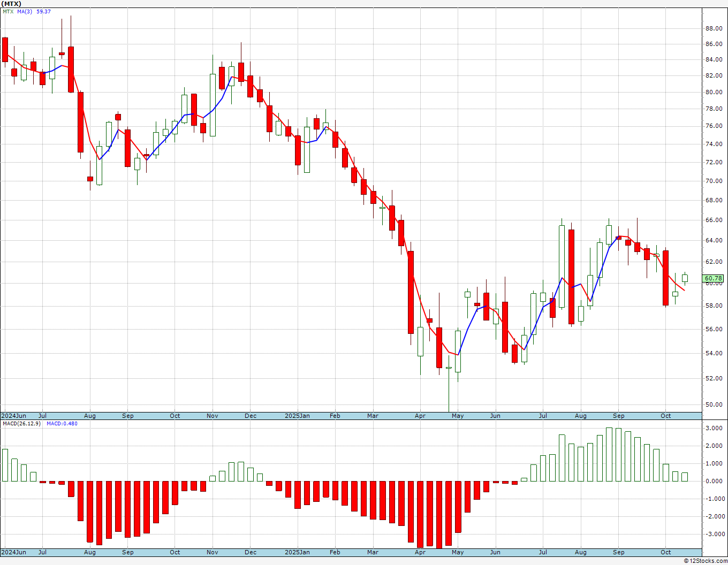728x565 pixels.
Task: Click the 64.00 price axis label
Action: [x=714, y=240]
